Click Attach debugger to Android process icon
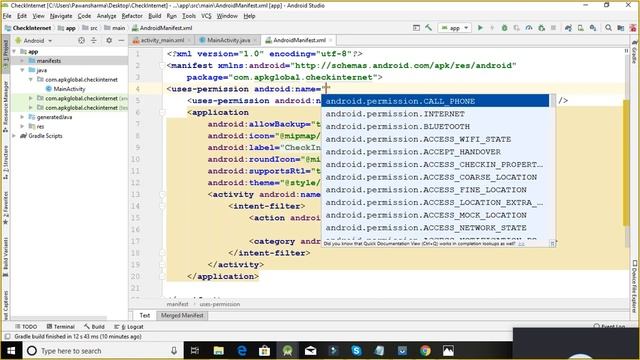The image size is (640, 360). [542, 28]
